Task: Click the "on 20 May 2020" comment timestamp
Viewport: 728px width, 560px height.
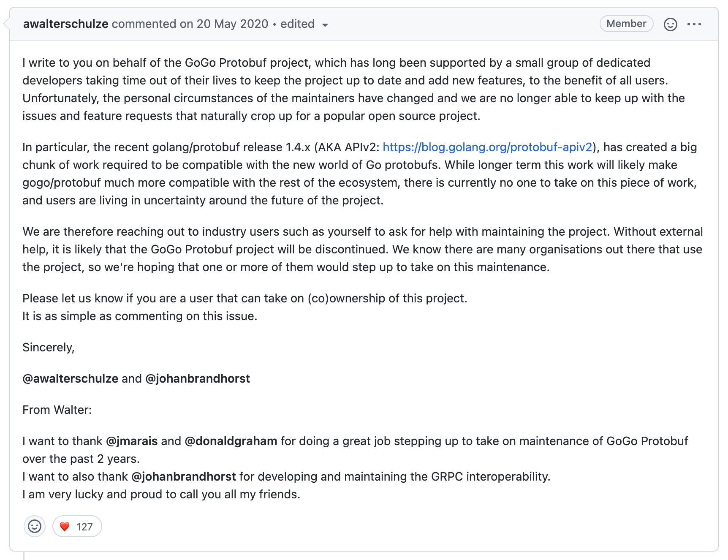Action: (224, 24)
